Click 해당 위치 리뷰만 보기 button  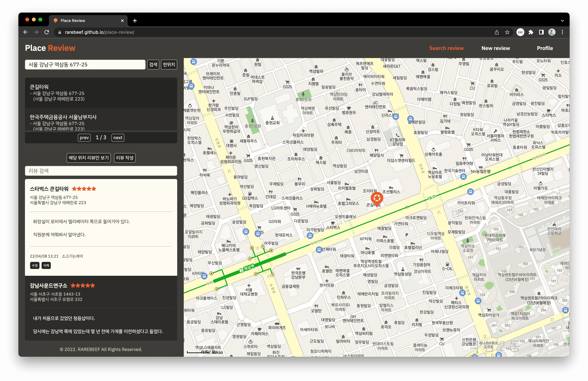pos(88,158)
